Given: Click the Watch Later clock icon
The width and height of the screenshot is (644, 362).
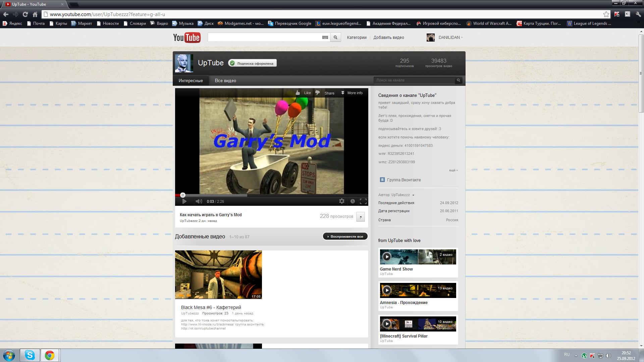Looking at the screenshot, I should pos(353,201).
